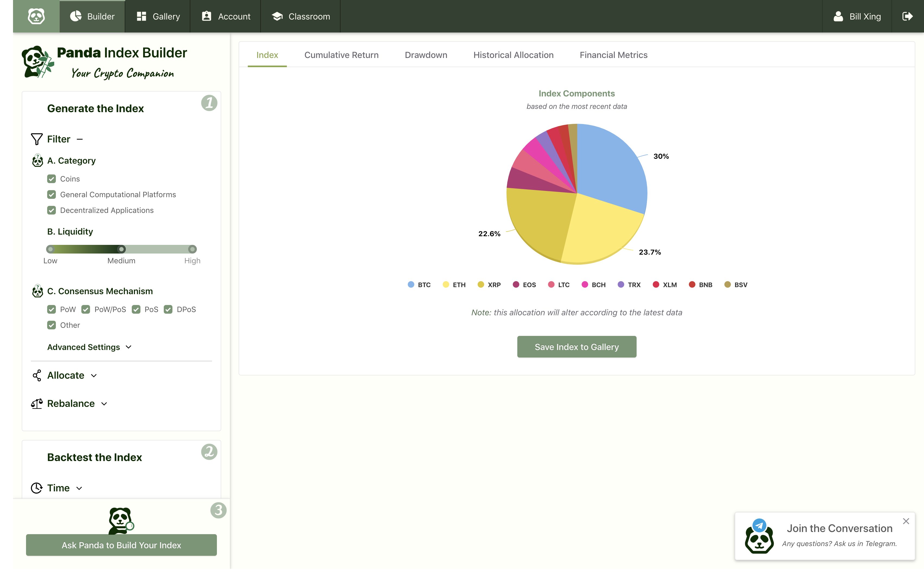Image resolution: width=924 pixels, height=584 pixels.
Task: Uncheck the Coins category filter
Action: point(52,179)
